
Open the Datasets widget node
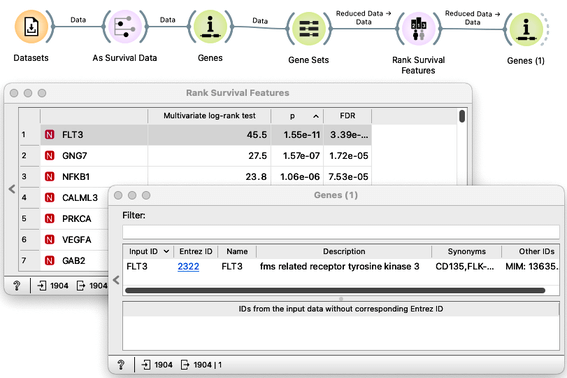click(31, 27)
